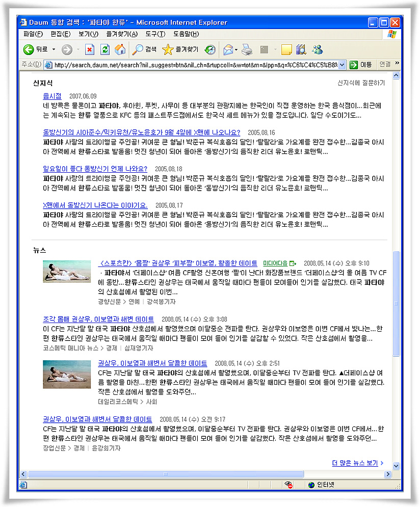Screen dimensions: 420x507
Task: Print the page with the printer icon
Action: [x=247, y=49]
